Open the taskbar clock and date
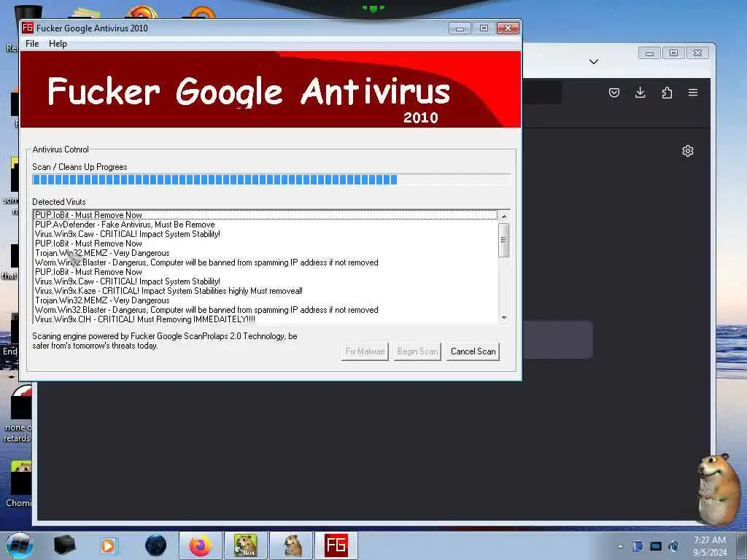 coord(710,546)
